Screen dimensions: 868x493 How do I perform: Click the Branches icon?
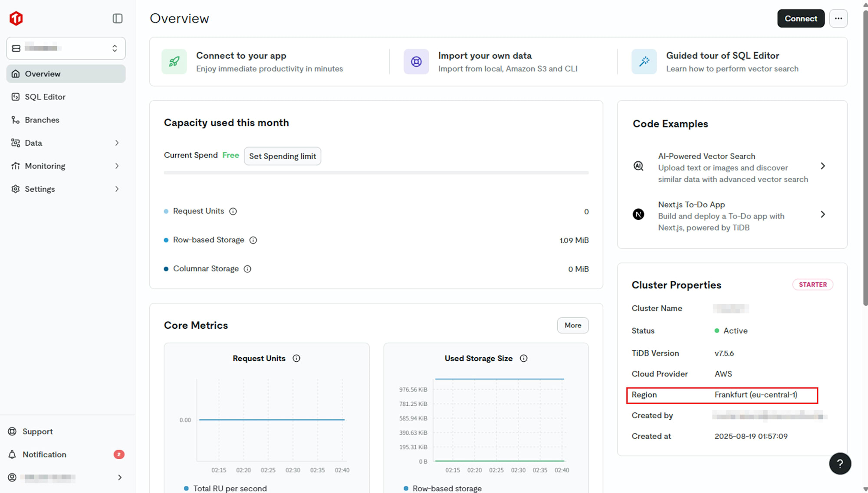[16, 120]
